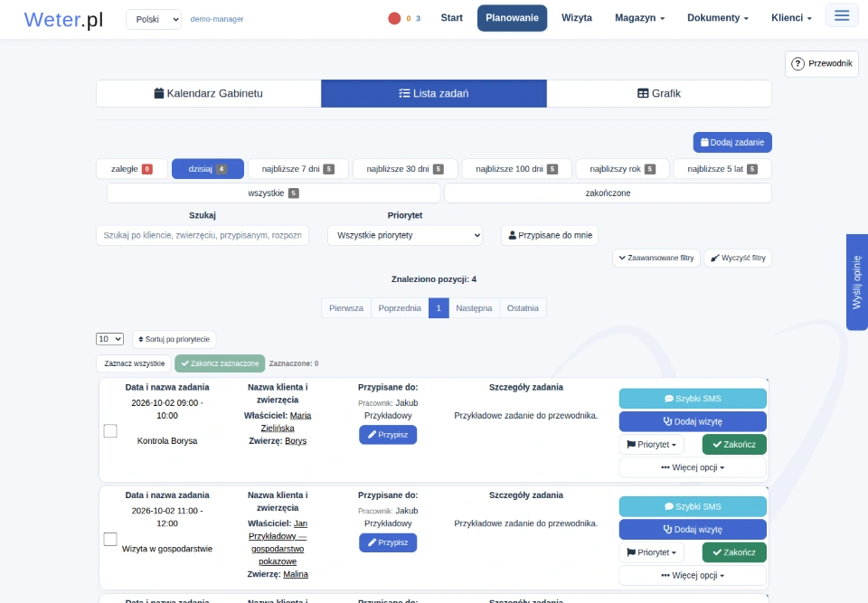
Task: Click Szybki SMS for Wizyta w gospodarstwie
Action: click(693, 506)
